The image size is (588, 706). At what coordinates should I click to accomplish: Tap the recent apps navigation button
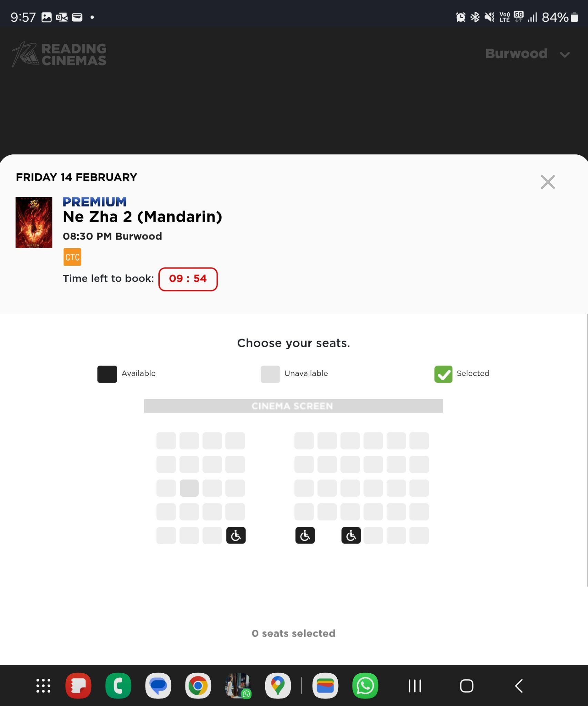tap(415, 686)
